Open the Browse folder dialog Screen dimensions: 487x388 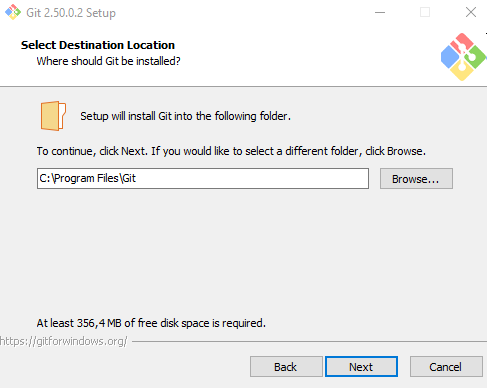click(416, 179)
